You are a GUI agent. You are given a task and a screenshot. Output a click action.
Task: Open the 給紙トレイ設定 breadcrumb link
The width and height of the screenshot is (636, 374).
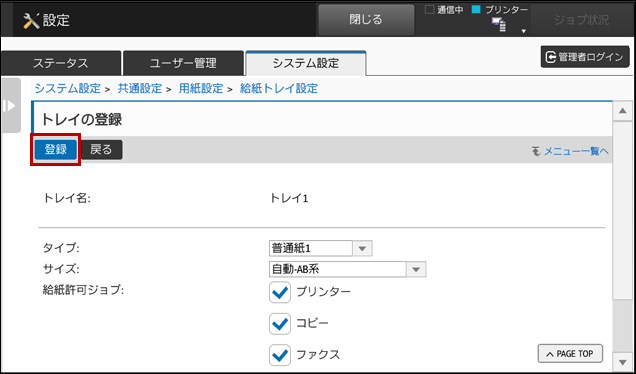coord(279,88)
